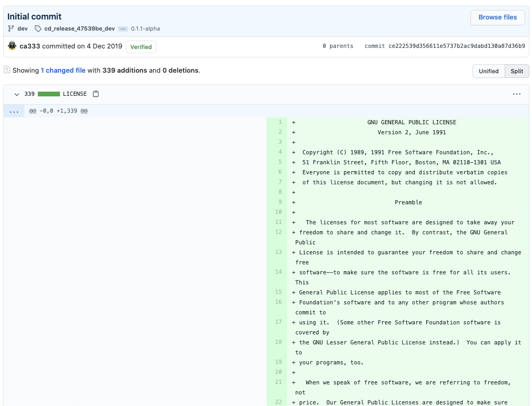Open the Browse files button
Image resolution: width=532 pixels, height=406 pixels.
[x=497, y=17]
